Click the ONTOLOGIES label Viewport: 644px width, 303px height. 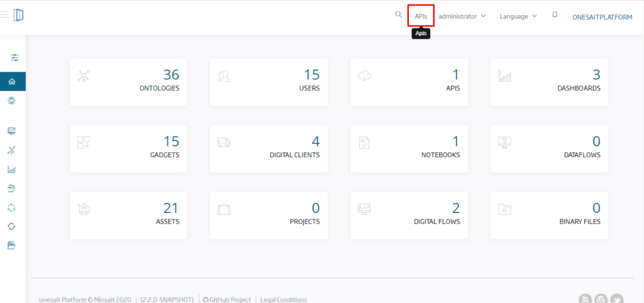tap(159, 88)
